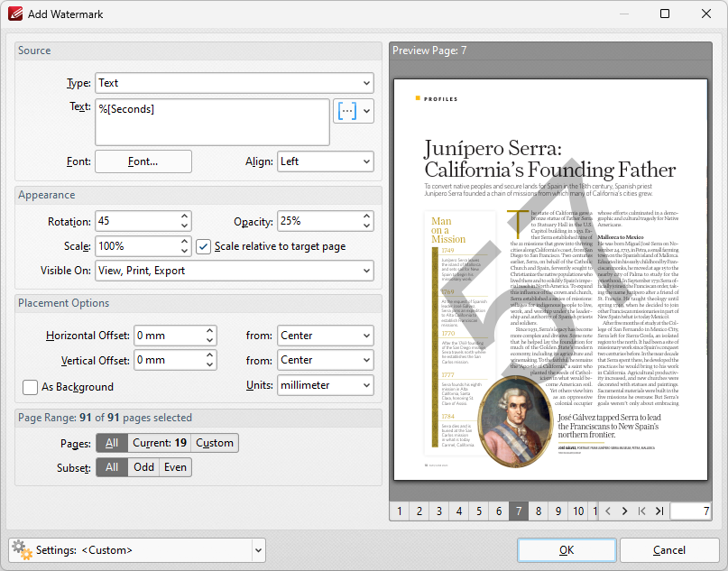Choose Custom page range
This screenshot has height=571, width=728.
coord(215,443)
